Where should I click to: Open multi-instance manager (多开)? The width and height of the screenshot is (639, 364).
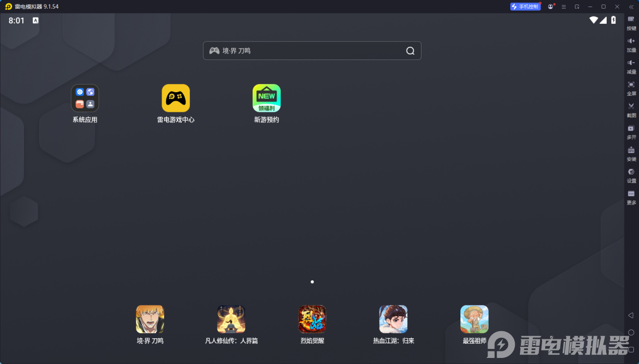click(631, 131)
